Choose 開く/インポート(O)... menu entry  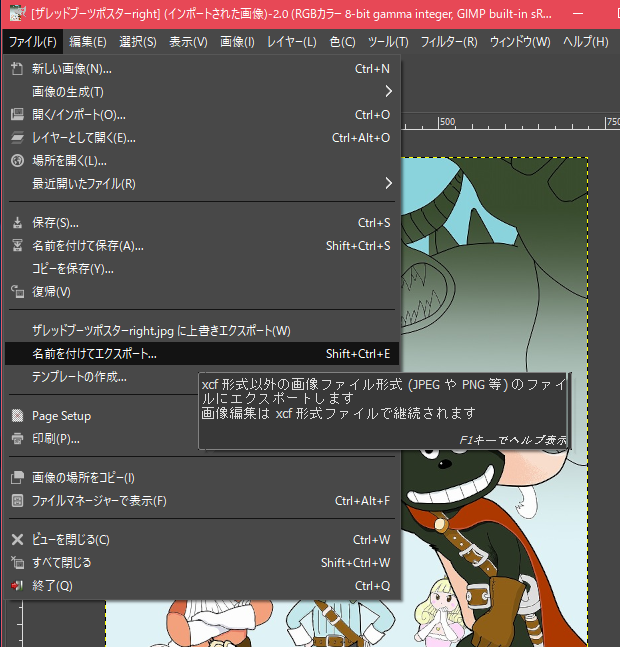tap(202, 114)
